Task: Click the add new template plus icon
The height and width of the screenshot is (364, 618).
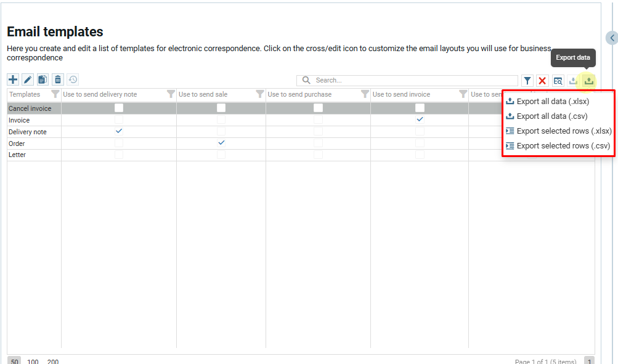Action: pyautogui.click(x=13, y=79)
